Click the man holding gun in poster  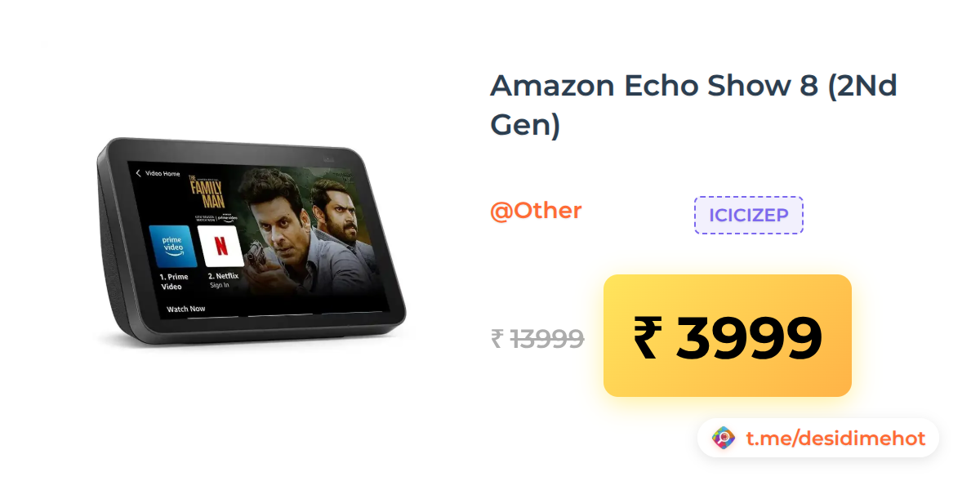[x=284, y=237]
